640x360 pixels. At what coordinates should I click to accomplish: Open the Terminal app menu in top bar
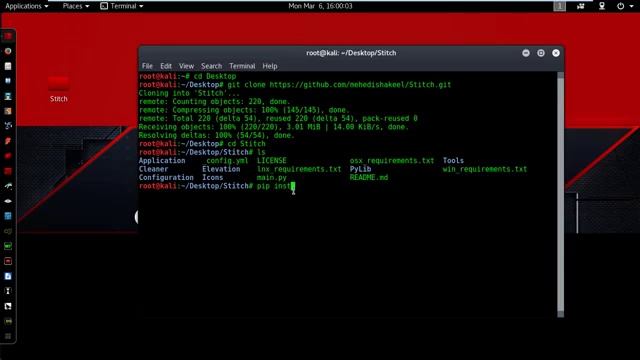point(122,6)
